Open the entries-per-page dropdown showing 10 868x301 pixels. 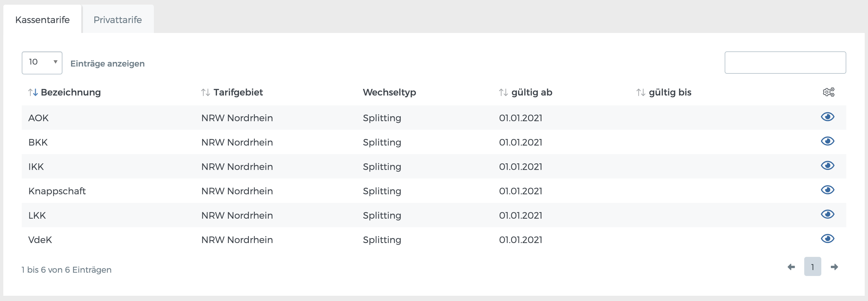coord(42,63)
